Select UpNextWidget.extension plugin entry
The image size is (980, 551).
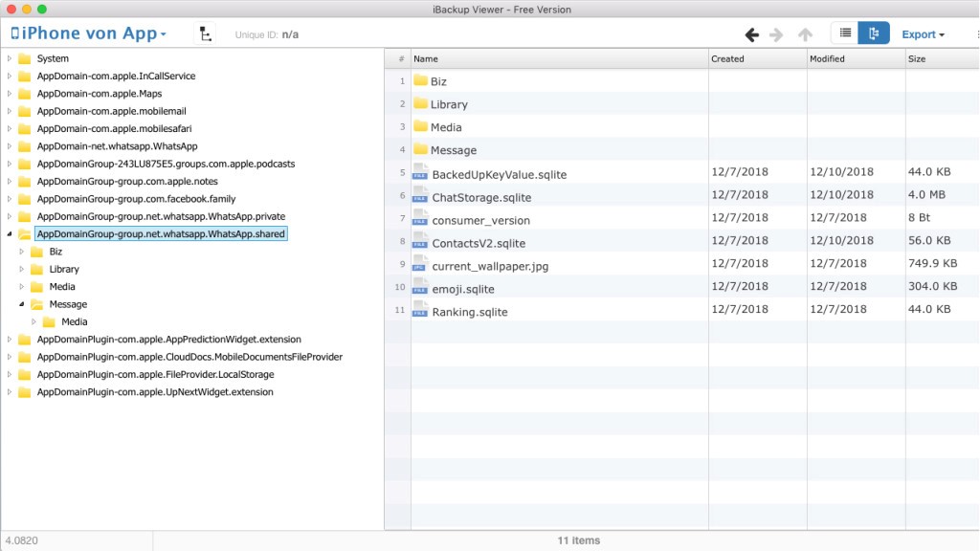coord(155,391)
